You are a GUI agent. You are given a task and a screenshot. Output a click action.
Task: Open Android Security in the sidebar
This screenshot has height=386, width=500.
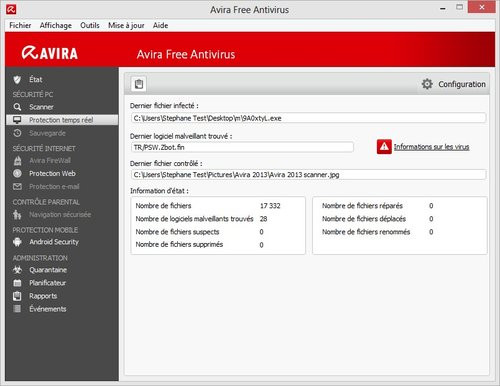[x=54, y=242]
